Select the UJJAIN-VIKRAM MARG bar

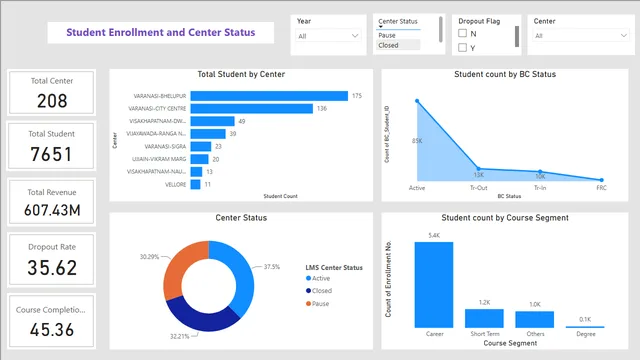pos(200,159)
